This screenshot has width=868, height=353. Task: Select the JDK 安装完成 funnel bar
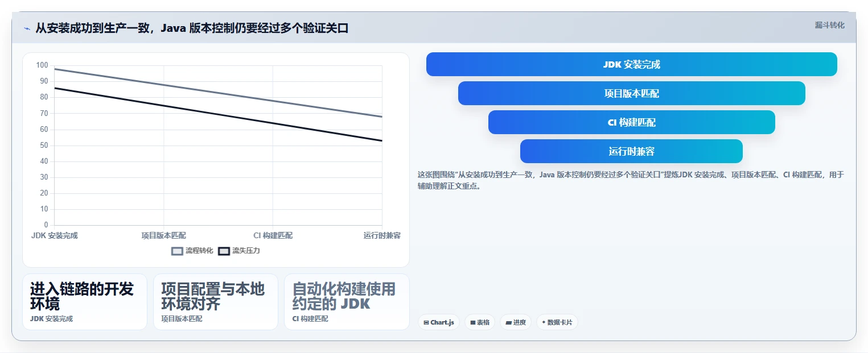pos(631,64)
